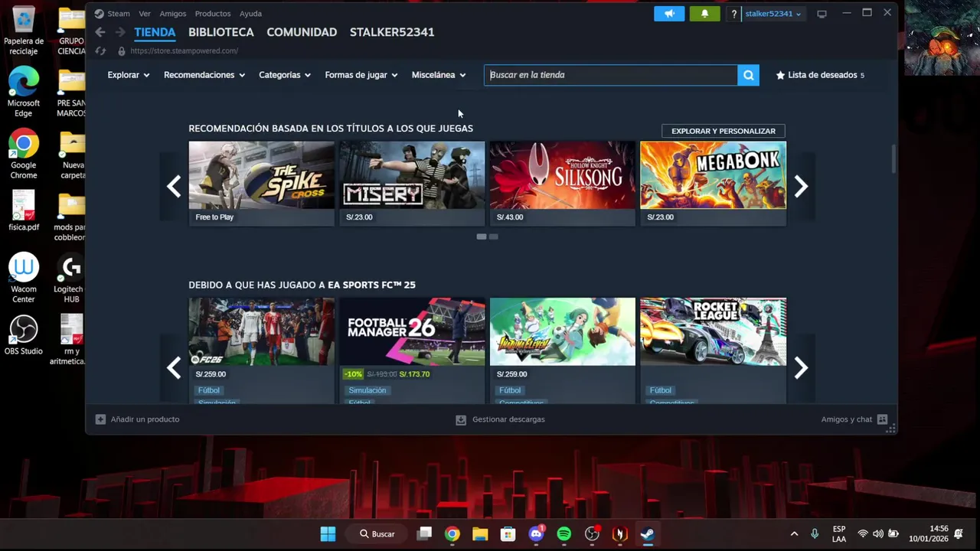
Task: Click the Steam announcements megaphone icon
Action: [669, 14]
